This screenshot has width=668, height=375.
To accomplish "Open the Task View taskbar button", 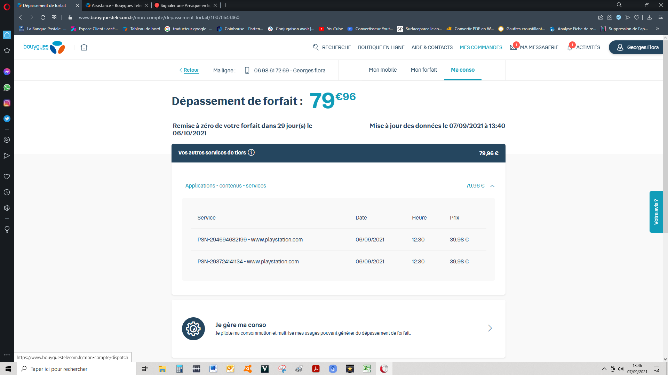I will point(145,369).
